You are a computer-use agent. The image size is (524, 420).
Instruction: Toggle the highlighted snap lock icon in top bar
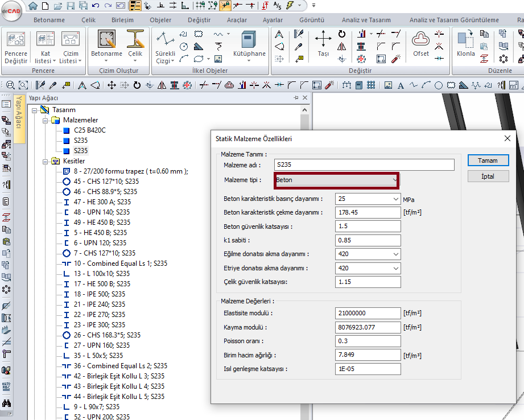click(225, 5)
